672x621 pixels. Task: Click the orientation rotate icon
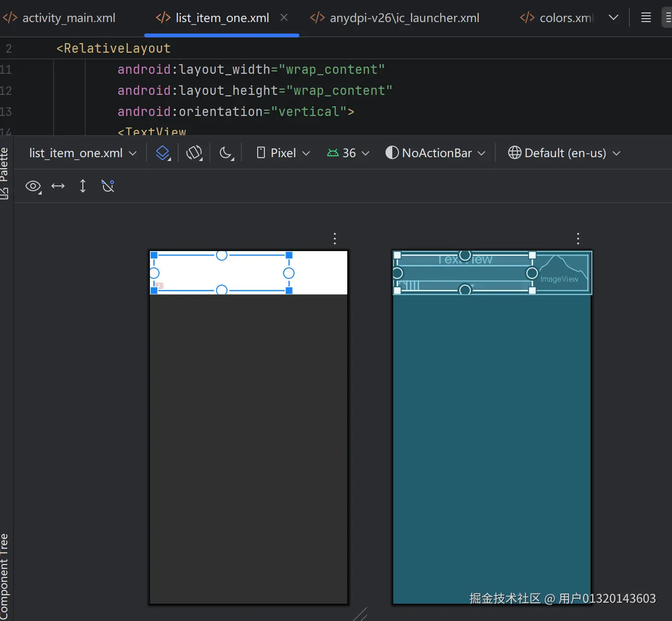pos(194,153)
